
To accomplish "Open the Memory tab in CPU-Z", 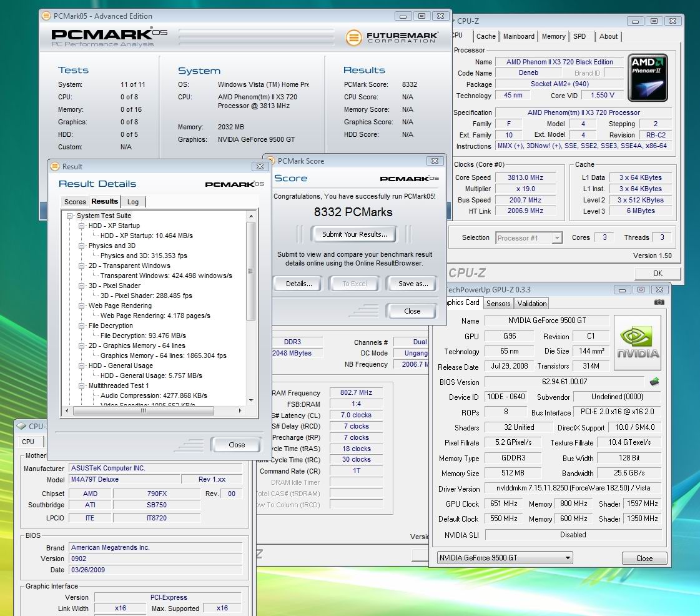I will tap(554, 36).
